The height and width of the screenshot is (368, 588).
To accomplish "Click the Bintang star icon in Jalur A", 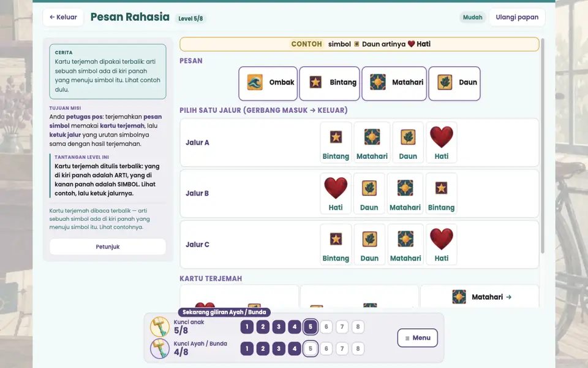I will (336, 137).
